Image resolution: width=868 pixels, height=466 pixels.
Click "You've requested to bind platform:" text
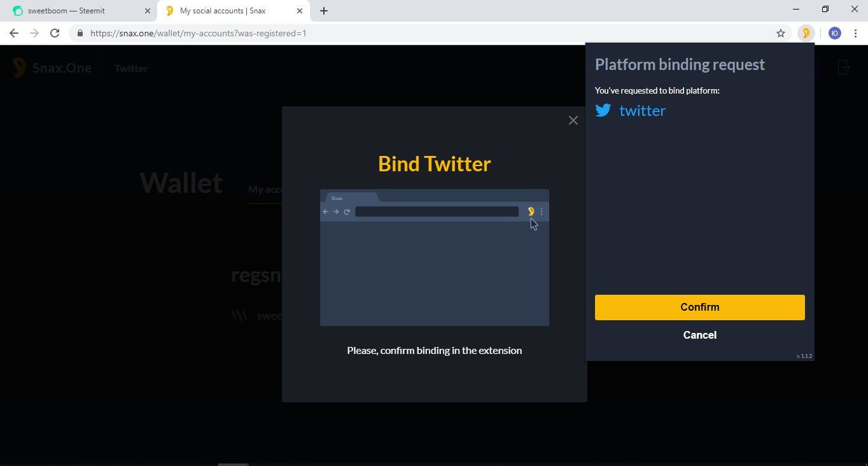point(657,90)
